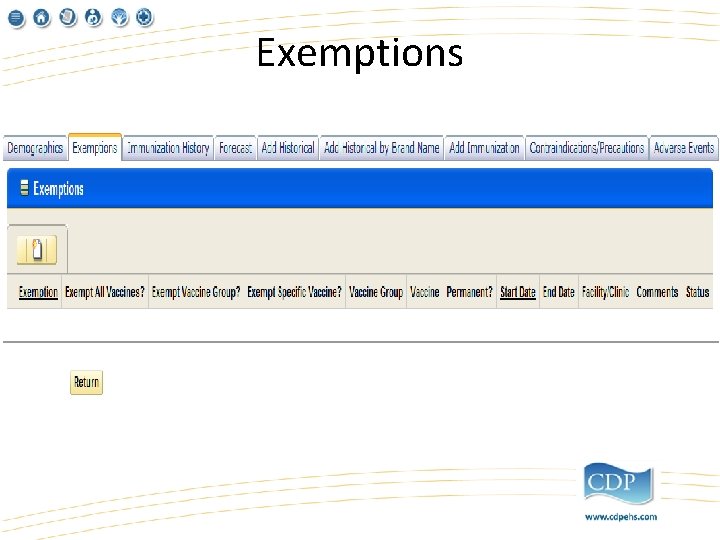Screen dimensions: 720x540
Task: Open Add Historical by Brand Name tab
Action: pyautogui.click(x=382, y=148)
